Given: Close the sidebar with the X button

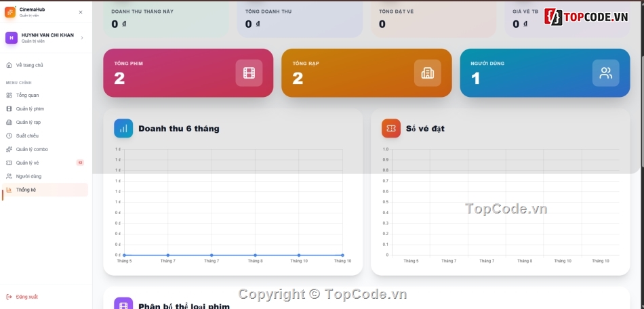Looking at the screenshot, I should tap(81, 12).
